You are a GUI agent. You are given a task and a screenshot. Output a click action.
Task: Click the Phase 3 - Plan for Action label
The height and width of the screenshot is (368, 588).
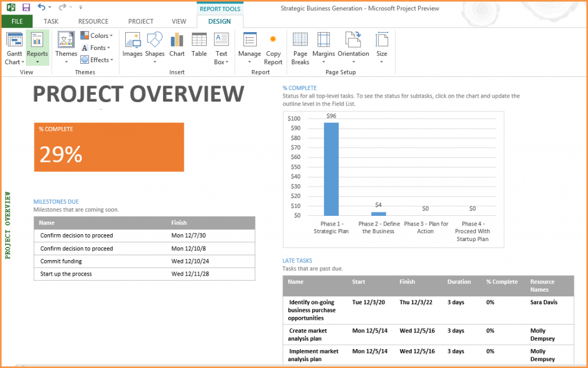(425, 227)
